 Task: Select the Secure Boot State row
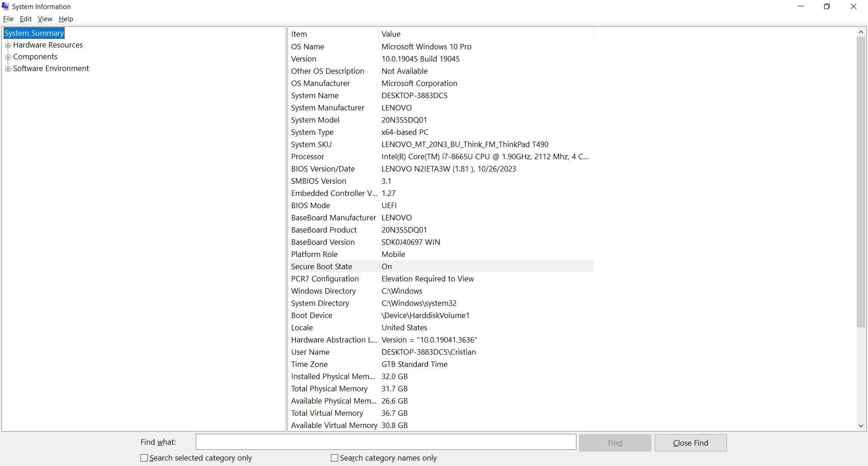[441, 266]
